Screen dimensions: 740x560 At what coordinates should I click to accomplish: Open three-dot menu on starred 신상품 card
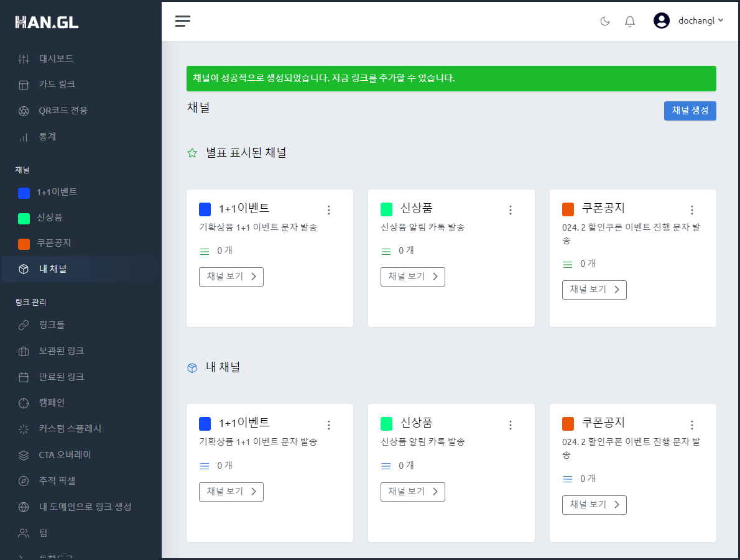tap(510, 210)
